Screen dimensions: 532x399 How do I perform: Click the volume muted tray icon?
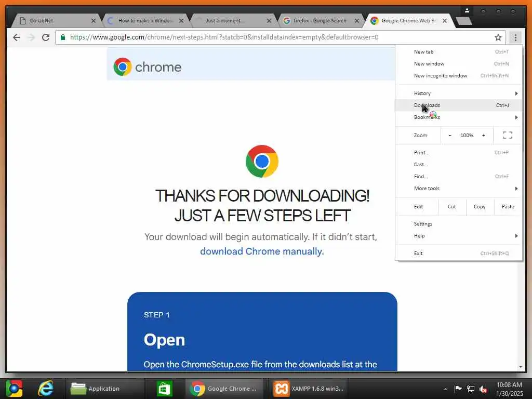tap(483, 389)
